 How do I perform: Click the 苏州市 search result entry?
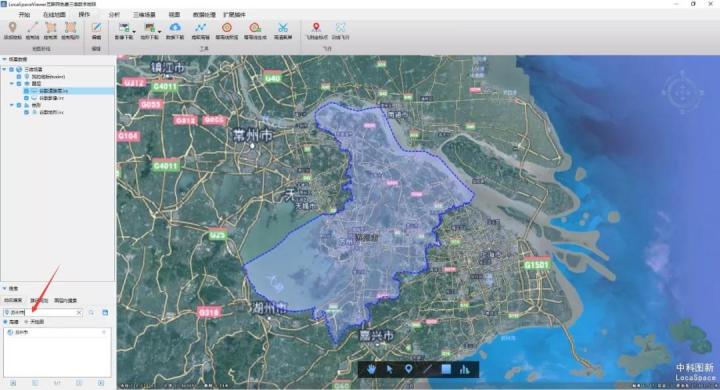coord(21,332)
